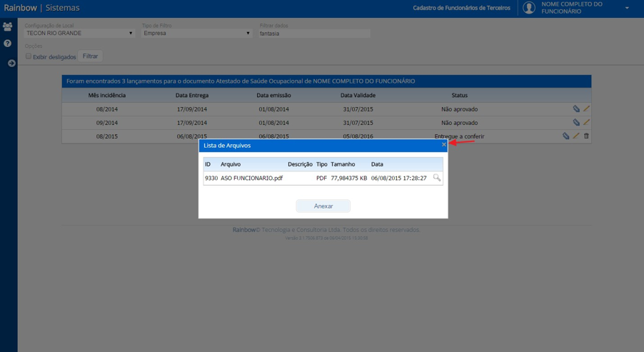Screen dimensions: 644x352
Task: Click Não aprovado status in 09/2014 row
Action: pos(459,123)
